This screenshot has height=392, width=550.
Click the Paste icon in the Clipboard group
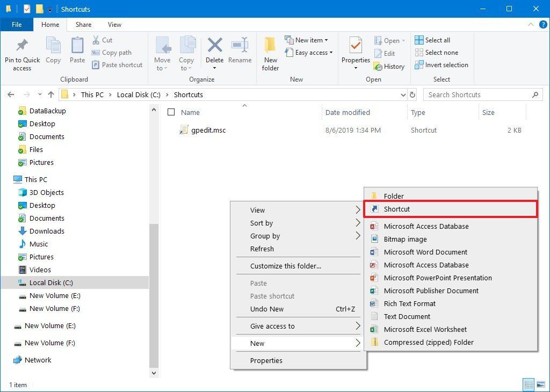pos(77,51)
